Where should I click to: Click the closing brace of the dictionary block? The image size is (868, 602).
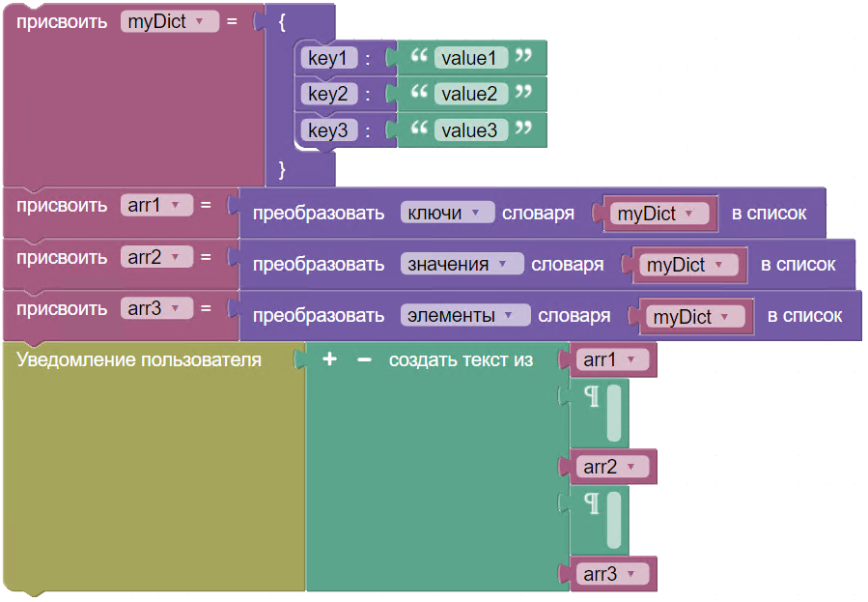point(282,169)
